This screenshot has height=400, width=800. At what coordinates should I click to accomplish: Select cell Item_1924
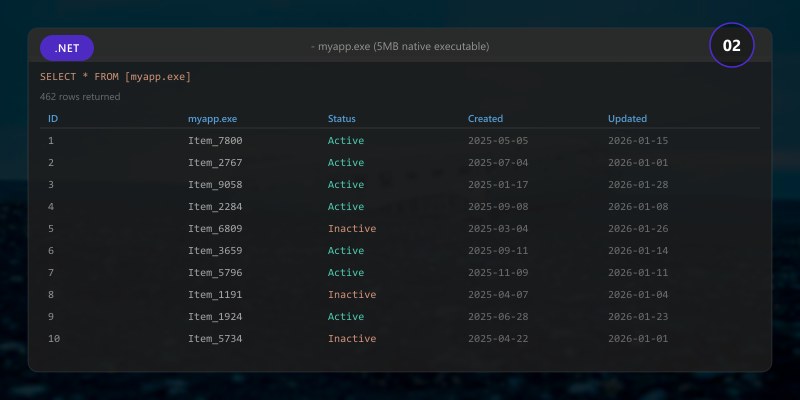[215, 316]
